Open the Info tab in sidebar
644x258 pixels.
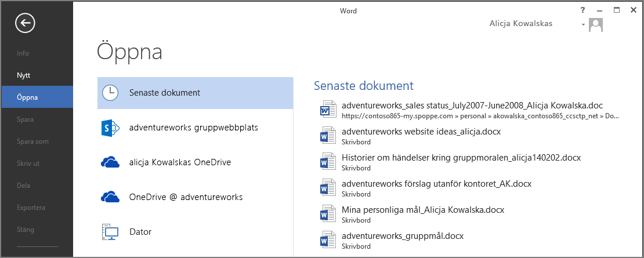(x=37, y=53)
